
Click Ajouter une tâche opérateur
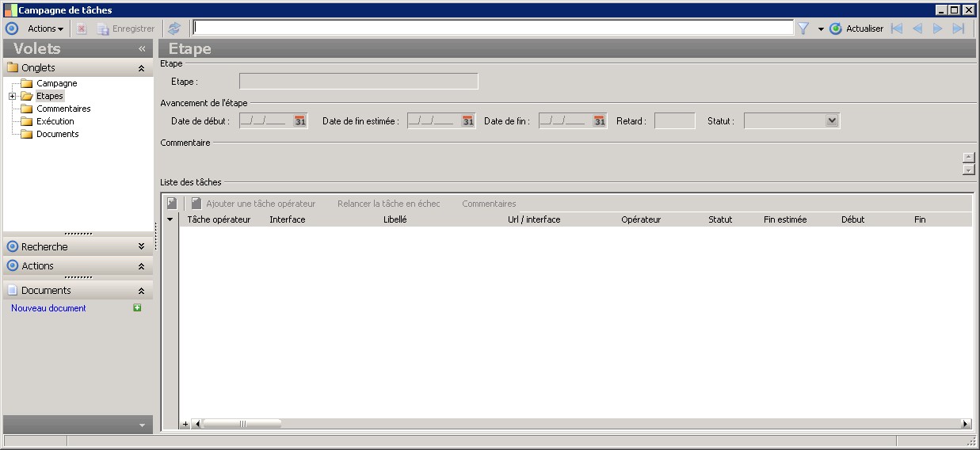pyautogui.click(x=253, y=204)
